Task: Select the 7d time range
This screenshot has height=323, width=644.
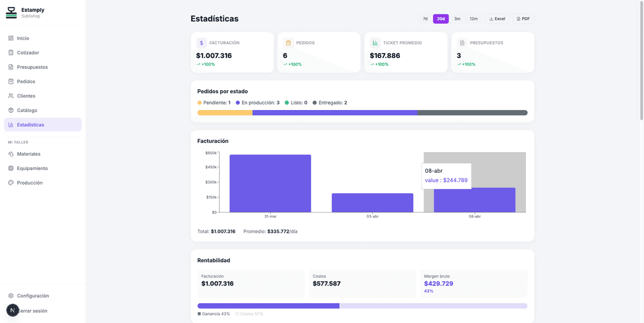Action: pos(425,19)
